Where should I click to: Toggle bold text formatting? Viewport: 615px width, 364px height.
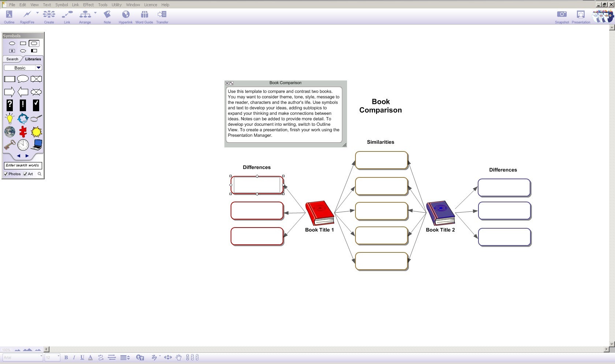coord(66,357)
